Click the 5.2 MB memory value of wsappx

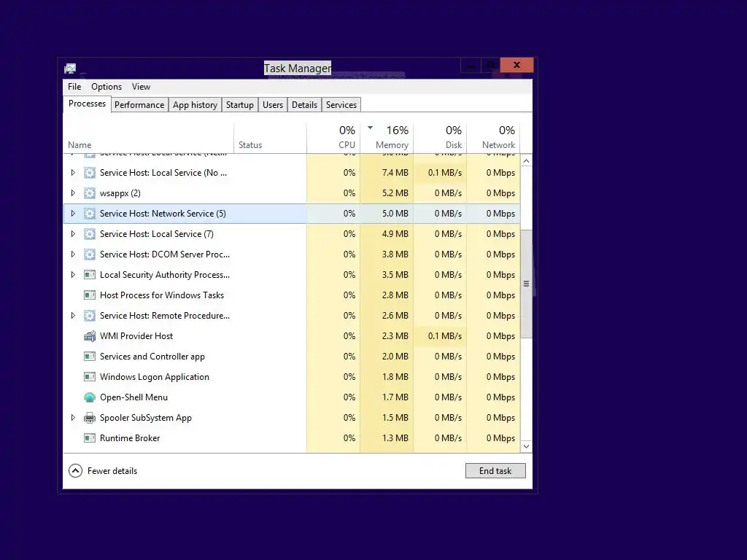point(395,193)
